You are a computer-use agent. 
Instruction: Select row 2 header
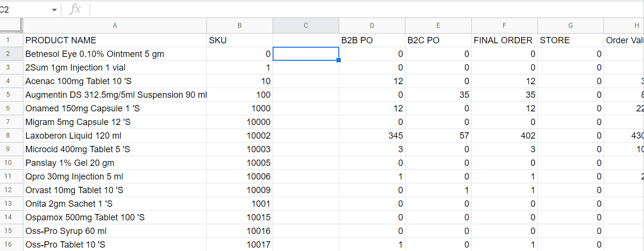11,54
